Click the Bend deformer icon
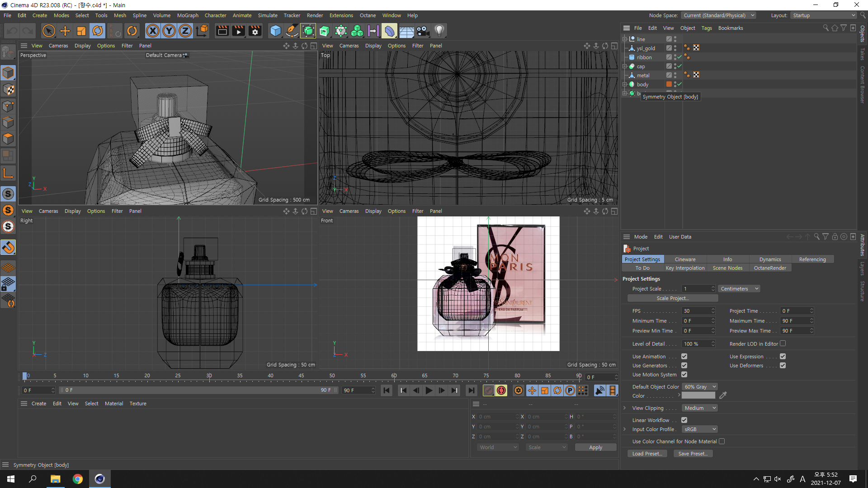The height and width of the screenshot is (488, 868). [x=390, y=31]
